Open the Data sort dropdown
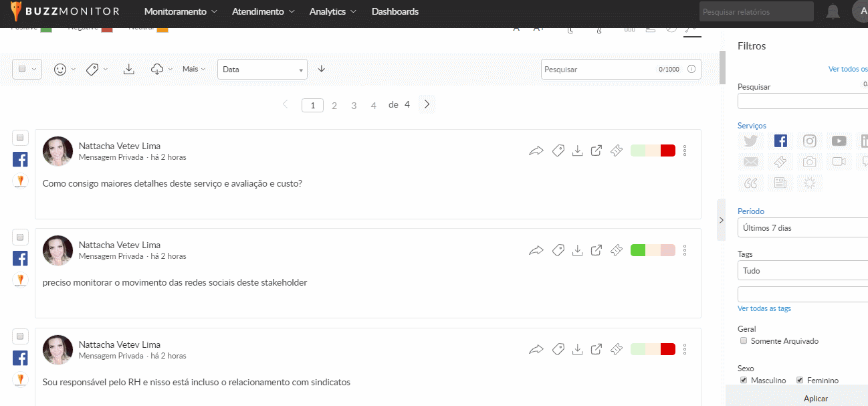This screenshot has height=406, width=868. tap(262, 70)
